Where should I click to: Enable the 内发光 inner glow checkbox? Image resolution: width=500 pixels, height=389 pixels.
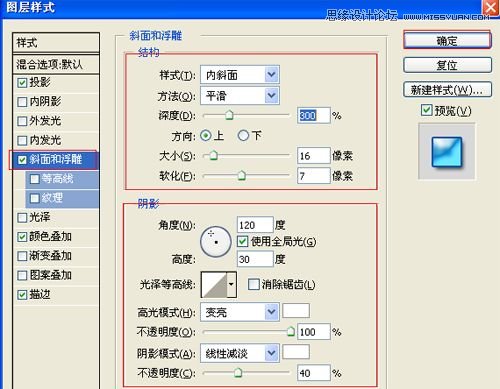(22, 140)
